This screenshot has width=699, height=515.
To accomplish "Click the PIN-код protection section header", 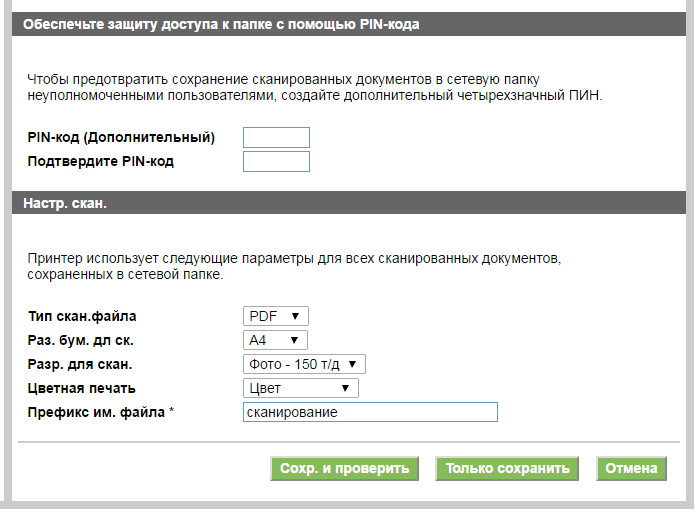I will [220, 25].
